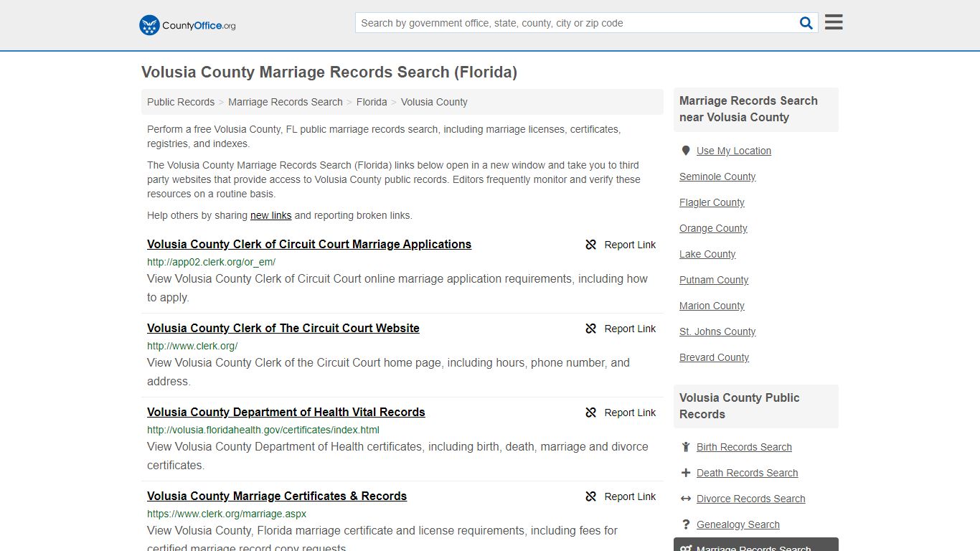Open St. Johns County link

pos(717,331)
